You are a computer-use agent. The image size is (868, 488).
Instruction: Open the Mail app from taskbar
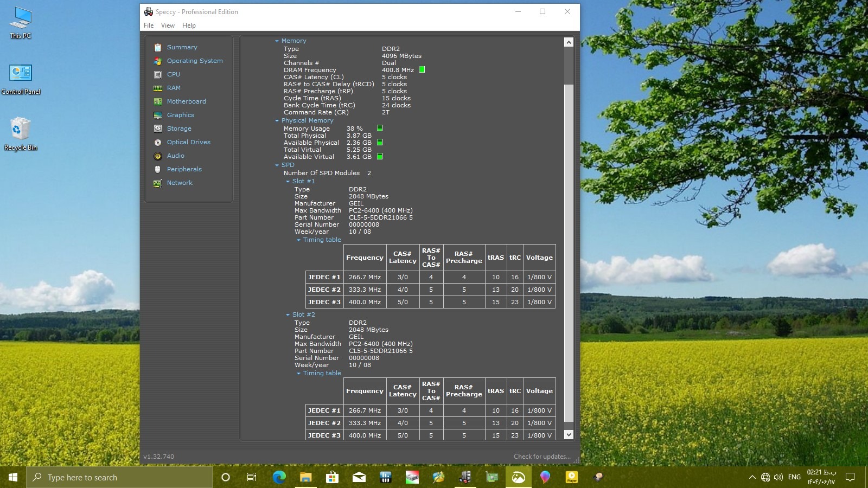(x=359, y=477)
